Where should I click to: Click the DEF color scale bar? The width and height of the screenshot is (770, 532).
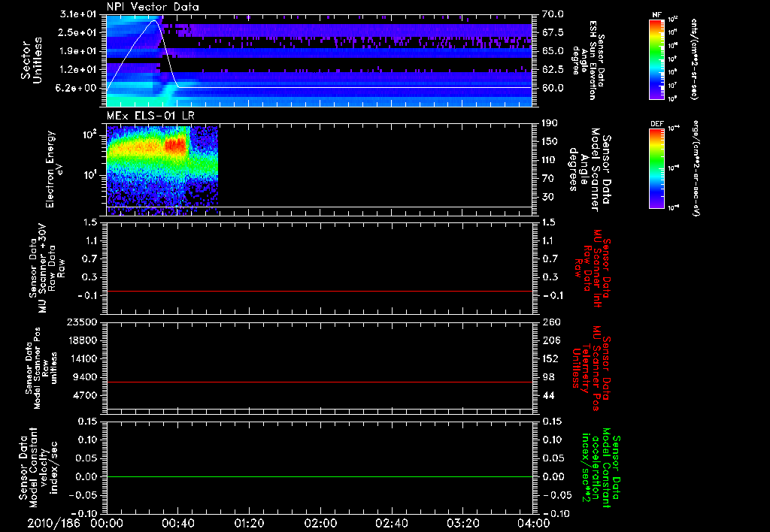coord(657,168)
